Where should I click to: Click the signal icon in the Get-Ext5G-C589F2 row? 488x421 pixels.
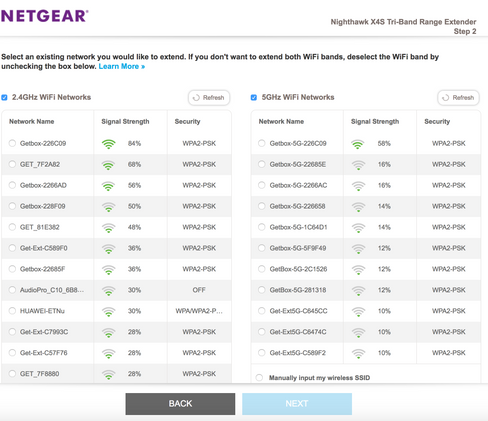tap(358, 353)
